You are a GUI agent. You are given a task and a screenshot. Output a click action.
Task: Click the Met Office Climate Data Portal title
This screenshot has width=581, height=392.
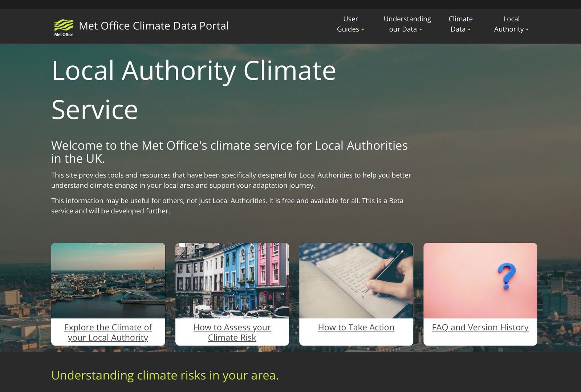tap(154, 26)
